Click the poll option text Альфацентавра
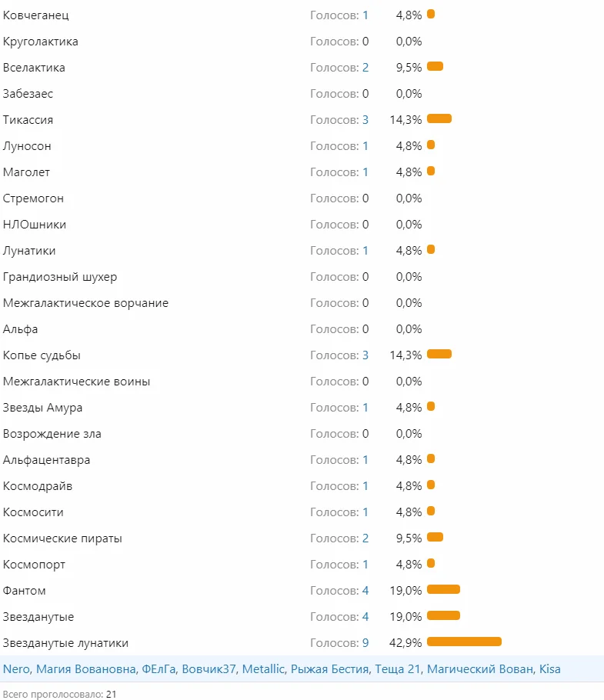 pyautogui.click(x=47, y=460)
